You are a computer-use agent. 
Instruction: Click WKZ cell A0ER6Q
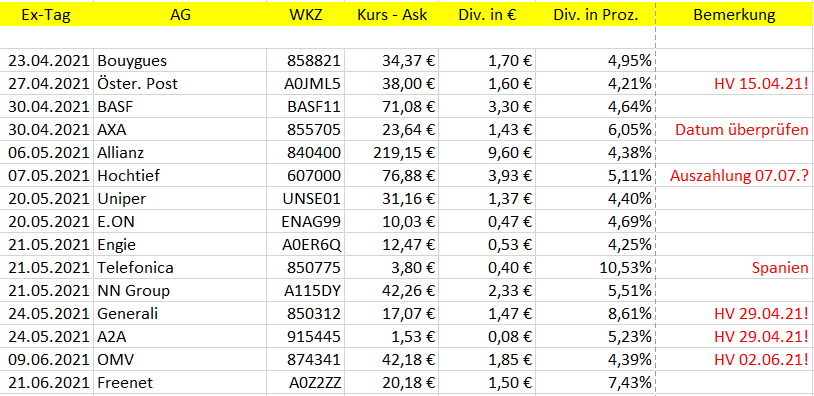[306, 244]
